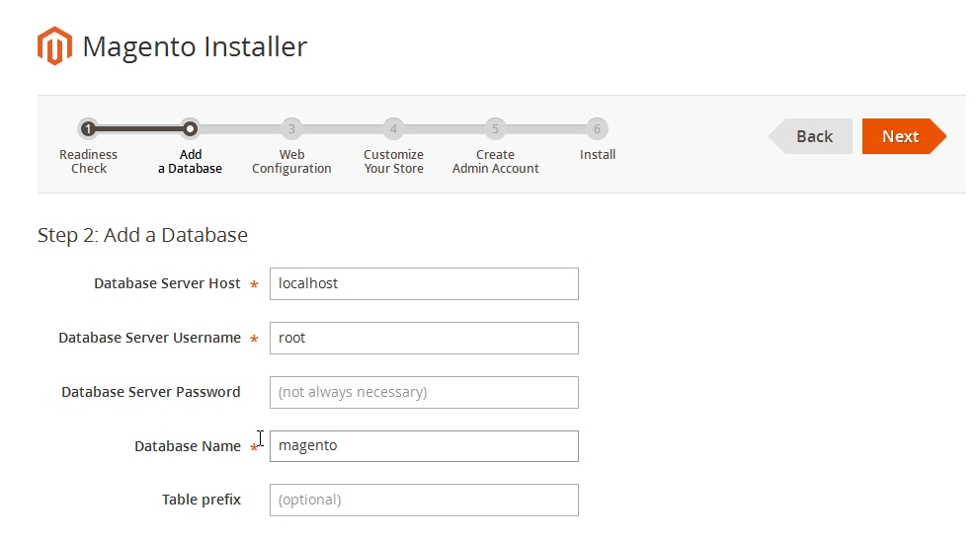
Task: Focus the Database Name field
Action: (x=424, y=446)
